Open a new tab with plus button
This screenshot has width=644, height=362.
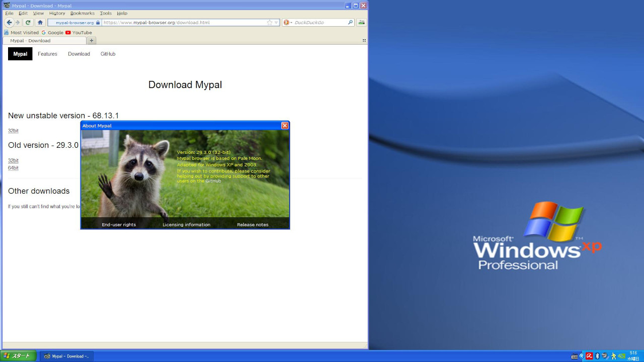(92, 41)
